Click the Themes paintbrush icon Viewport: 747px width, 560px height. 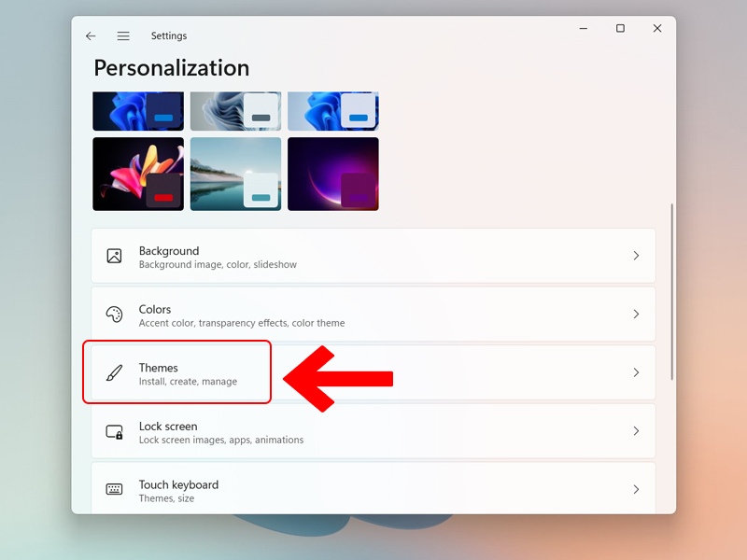pyautogui.click(x=114, y=373)
